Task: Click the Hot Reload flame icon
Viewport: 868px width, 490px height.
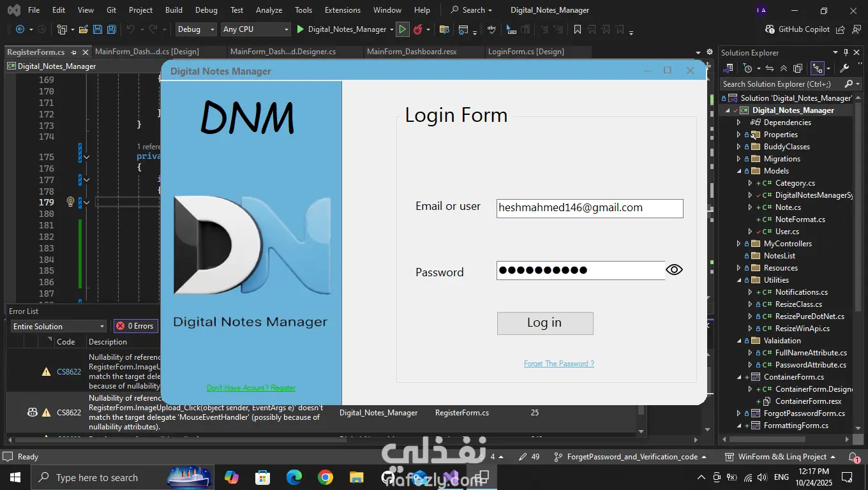Action: click(x=418, y=29)
